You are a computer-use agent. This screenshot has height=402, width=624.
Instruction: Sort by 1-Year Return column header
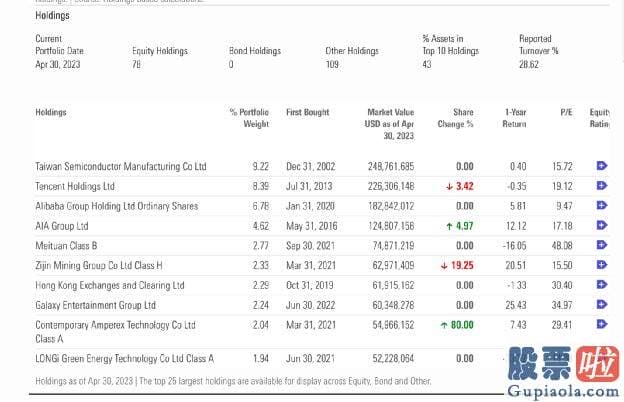coord(514,118)
